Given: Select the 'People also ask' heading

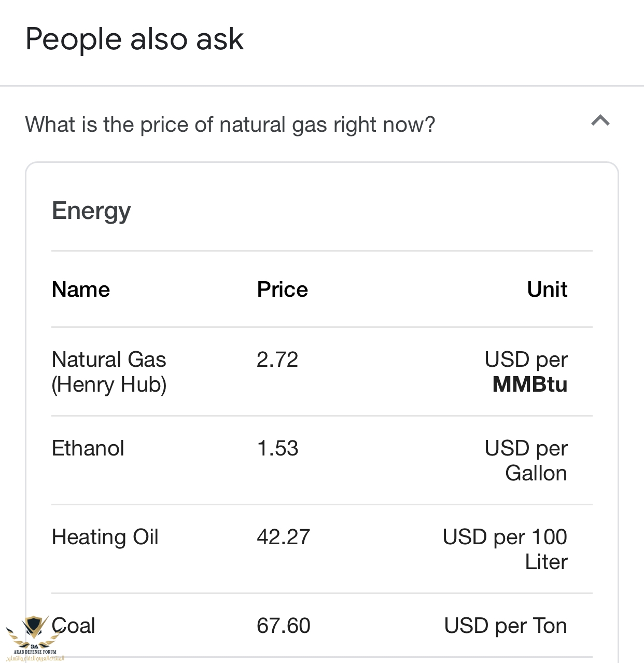Looking at the screenshot, I should pos(134,39).
